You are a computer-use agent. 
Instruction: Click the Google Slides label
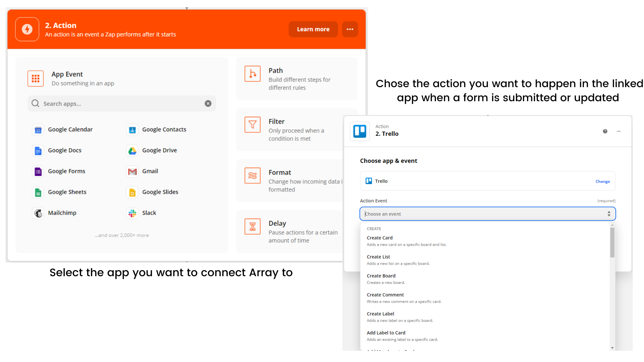pos(160,192)
